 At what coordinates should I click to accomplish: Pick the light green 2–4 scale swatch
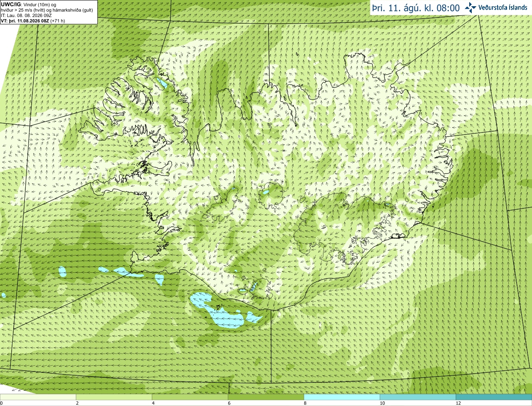click(114, 397)
